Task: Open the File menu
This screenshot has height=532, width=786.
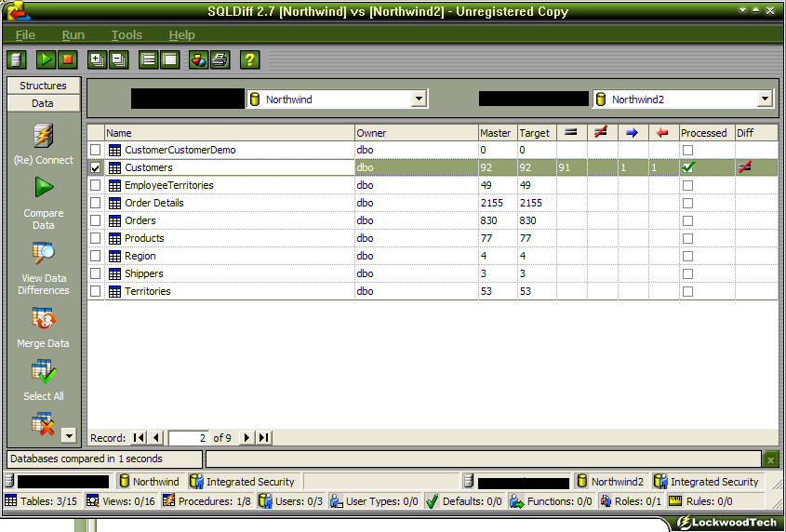Action: (25, 34)
